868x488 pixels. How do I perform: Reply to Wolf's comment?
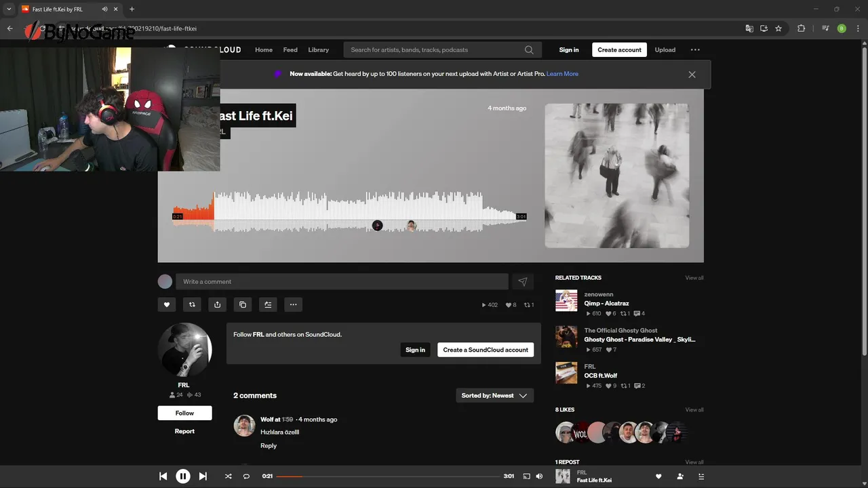click(x=269, y=445)
